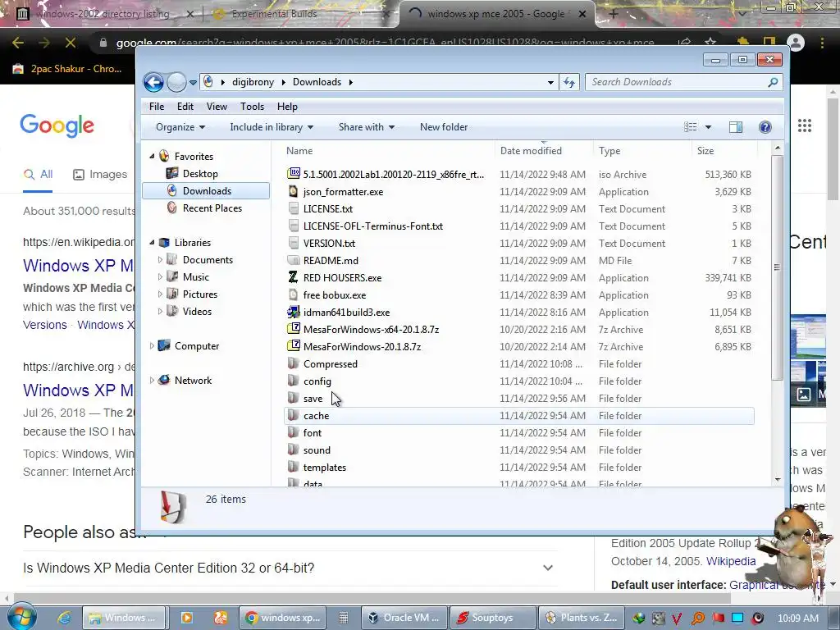Switch to Souptoys taskbar button

pyautogui.click(x=493, y=618)
